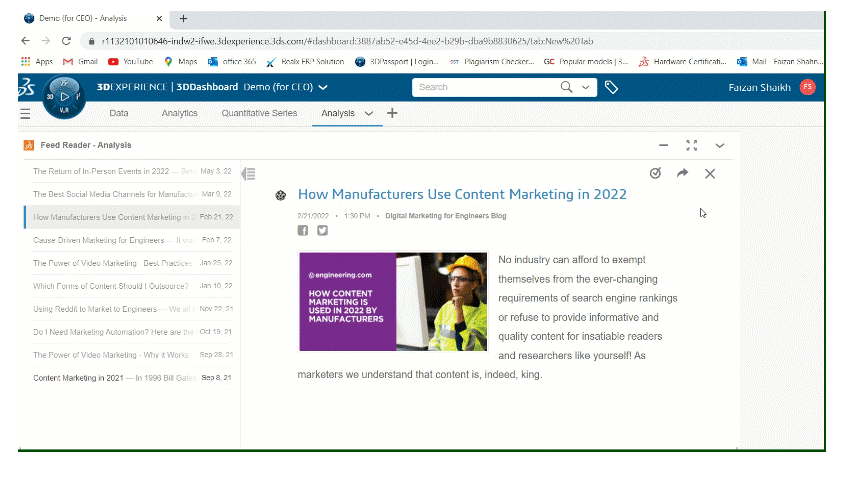Open the hamburger side menu
The image size is (853, 480).
pyautogui.click(x=25, y=114)
